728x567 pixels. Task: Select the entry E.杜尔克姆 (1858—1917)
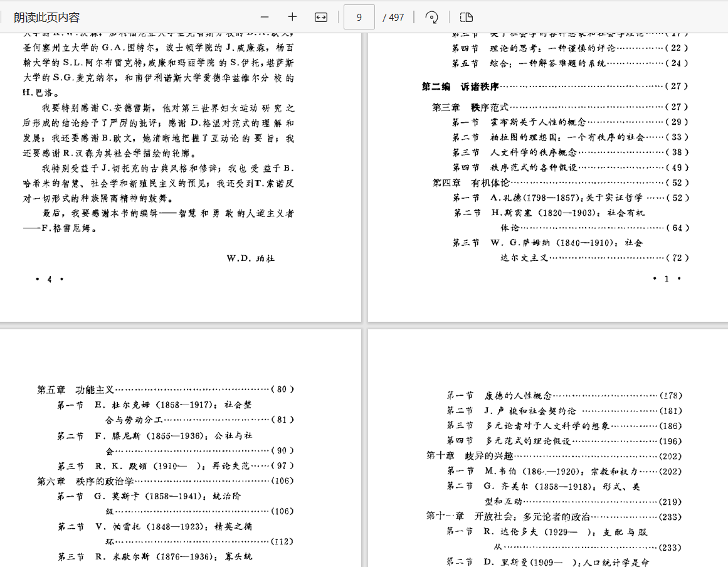point(176,412)
